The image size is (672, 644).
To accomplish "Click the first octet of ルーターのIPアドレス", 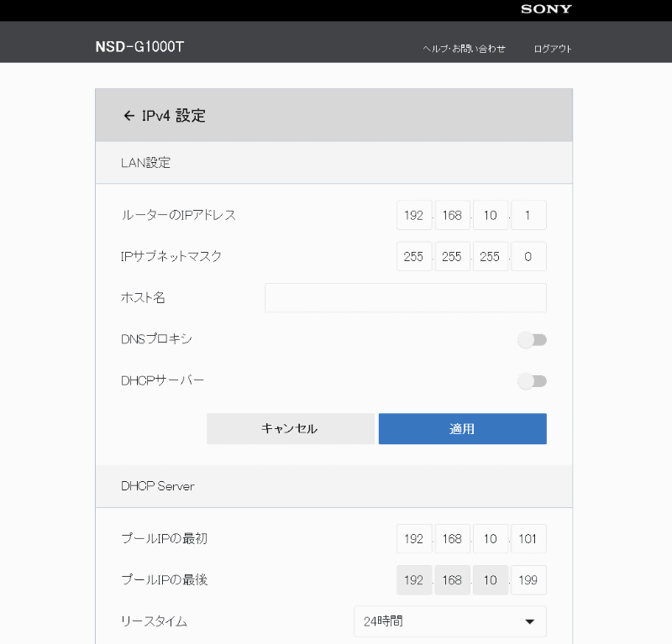I will (x=413, y=215).
